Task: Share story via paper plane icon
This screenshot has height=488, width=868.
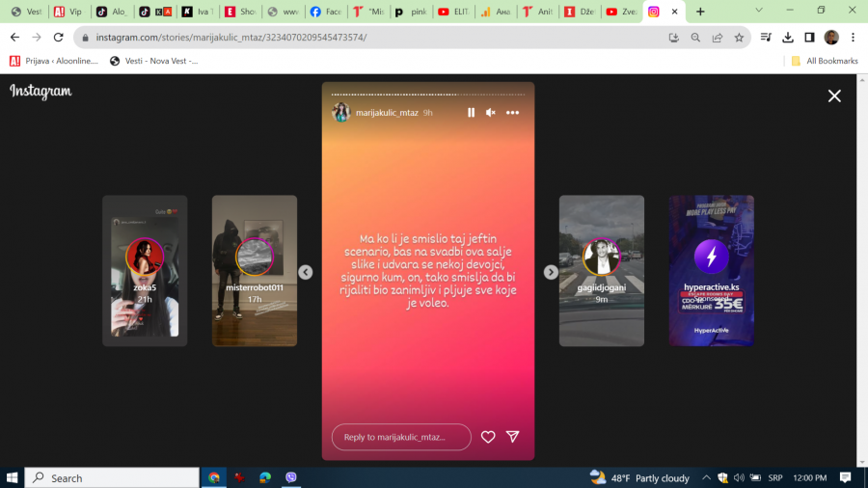Action: (x=513, y=437)
